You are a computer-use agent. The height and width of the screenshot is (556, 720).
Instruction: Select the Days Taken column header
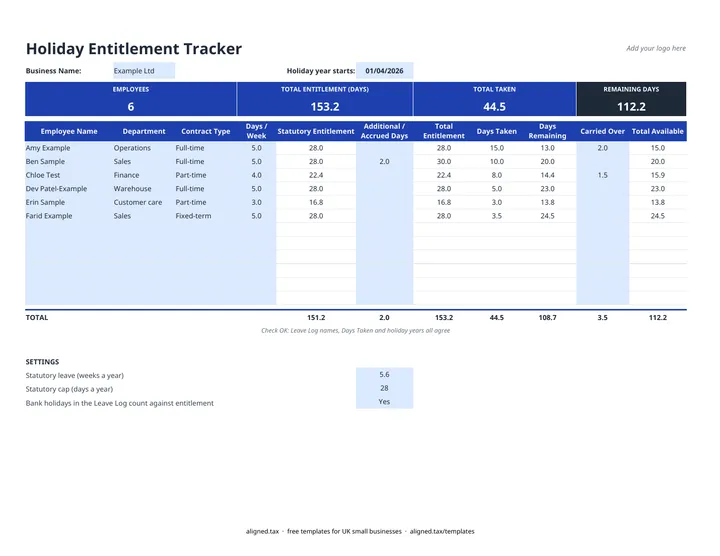click(496, 131)
